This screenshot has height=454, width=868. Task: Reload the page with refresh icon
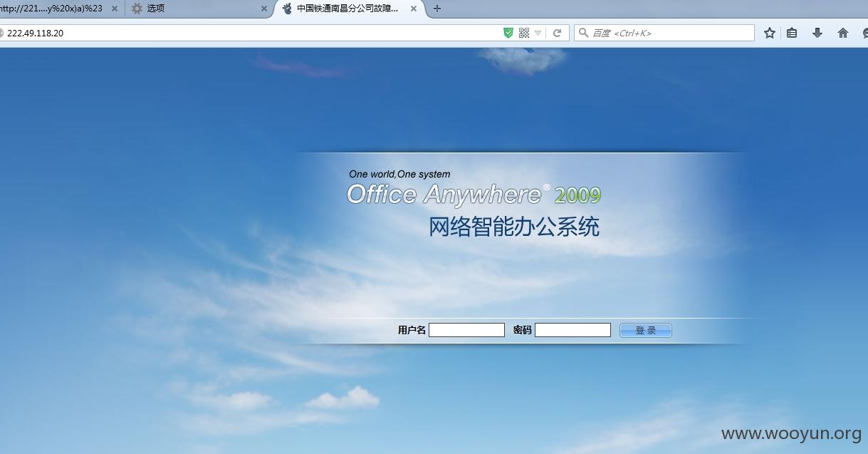coord(558,33)
